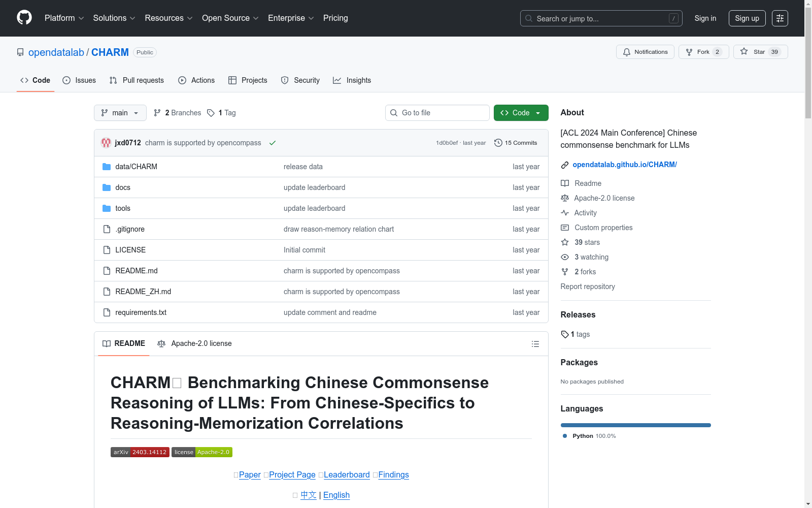Switch to the Projects tab
Viewport: 812px width, 508px height.
click(x=248, y=80)
